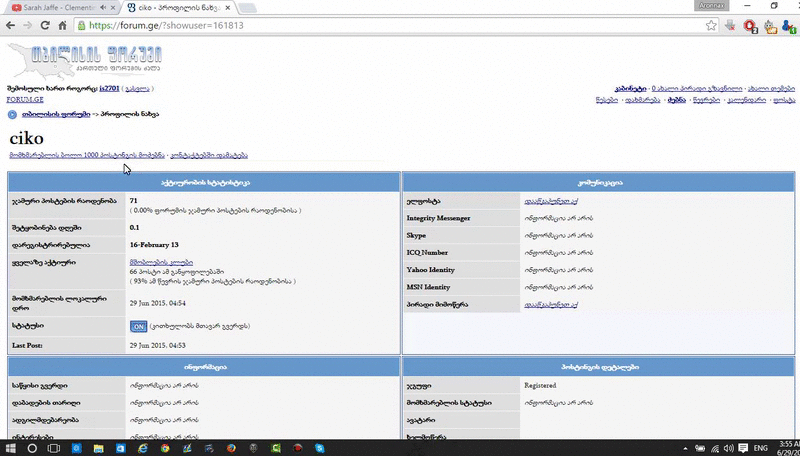The width and height of the screenshot is (800, 456).
Task: Switch ENG input language indicator
Action: [761, 448]
